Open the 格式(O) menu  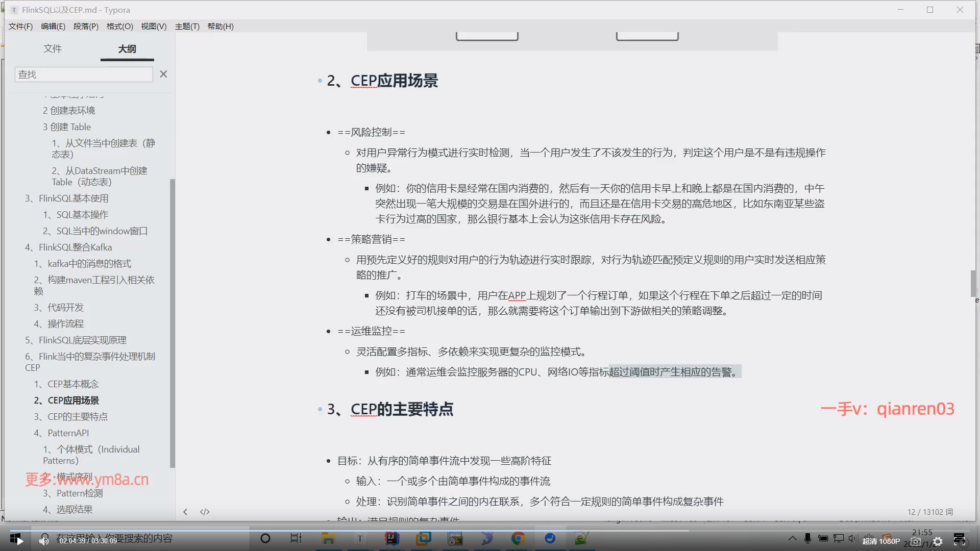tap(119, 26)
